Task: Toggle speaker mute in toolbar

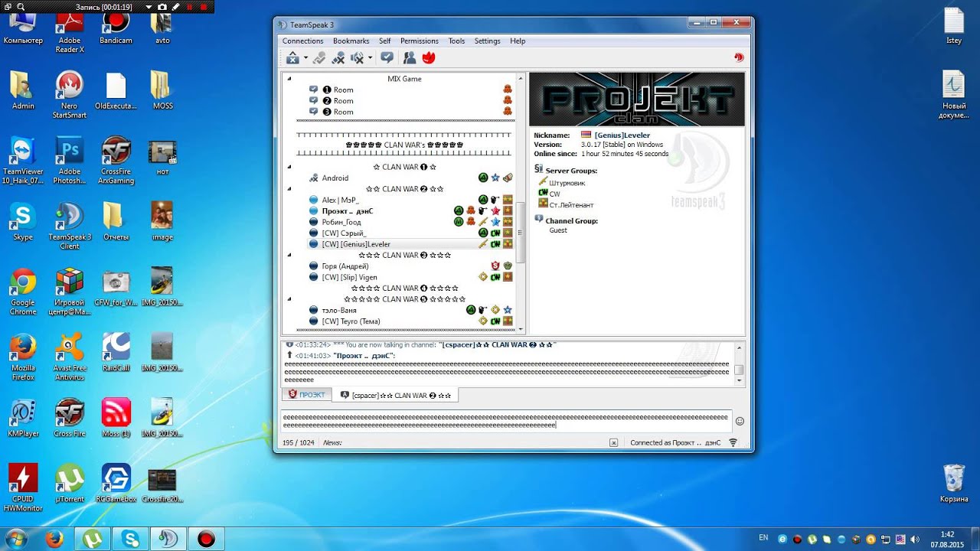Action: [x=356, y=57]
